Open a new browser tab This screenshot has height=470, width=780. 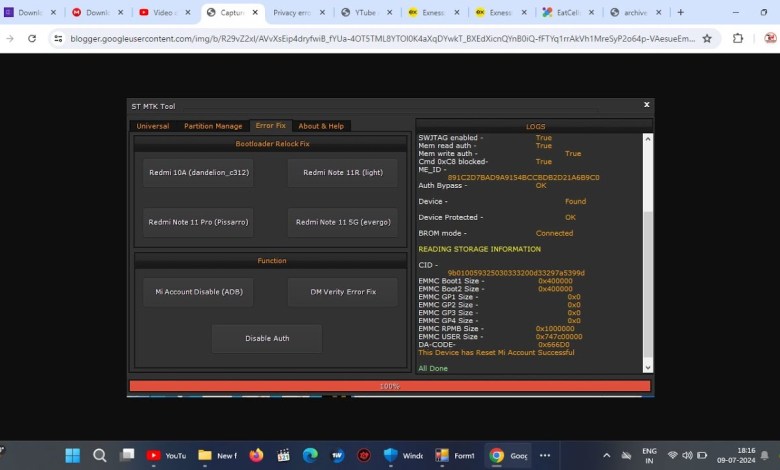coord(681,13)
